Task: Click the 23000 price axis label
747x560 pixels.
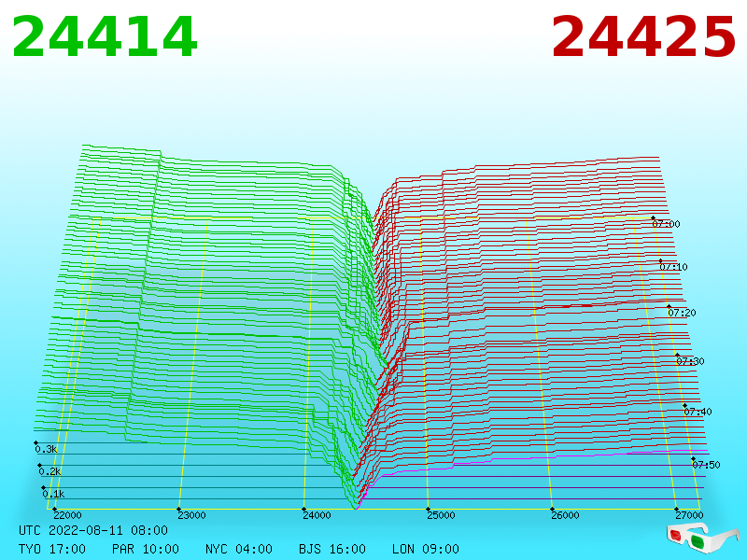Action: [191, 515]
